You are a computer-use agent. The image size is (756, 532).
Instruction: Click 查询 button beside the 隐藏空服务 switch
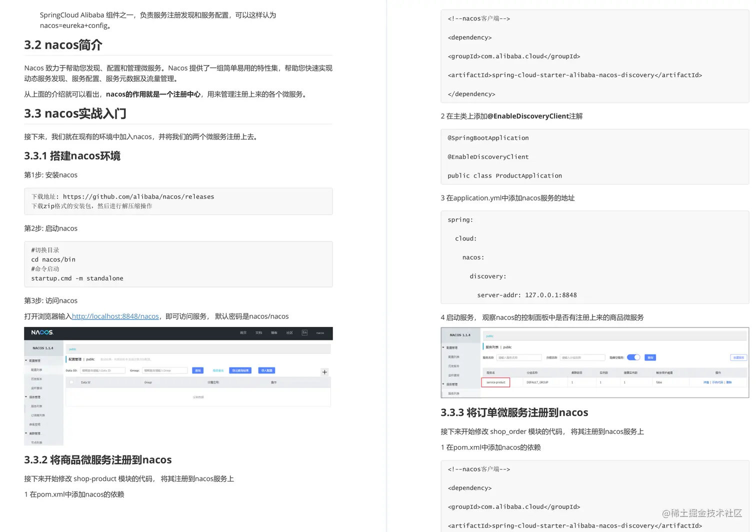[x=650, y=357]
